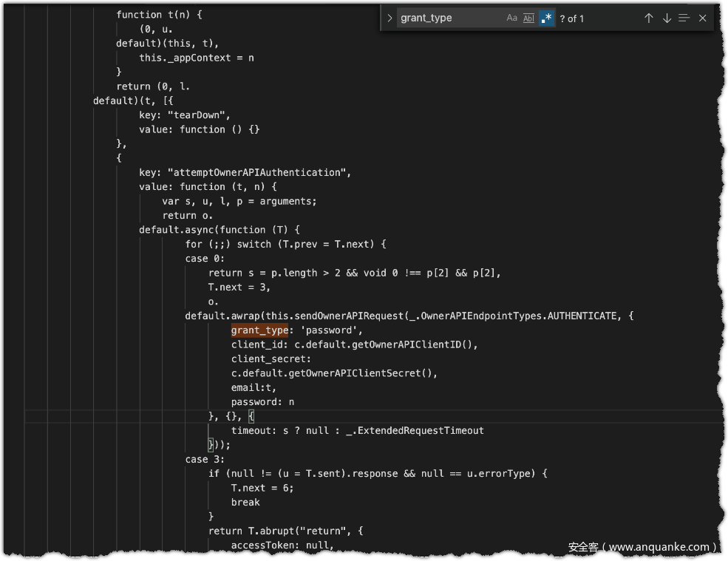The image size is (728, 561).
Task: Close the find widget
Action: 703,18
